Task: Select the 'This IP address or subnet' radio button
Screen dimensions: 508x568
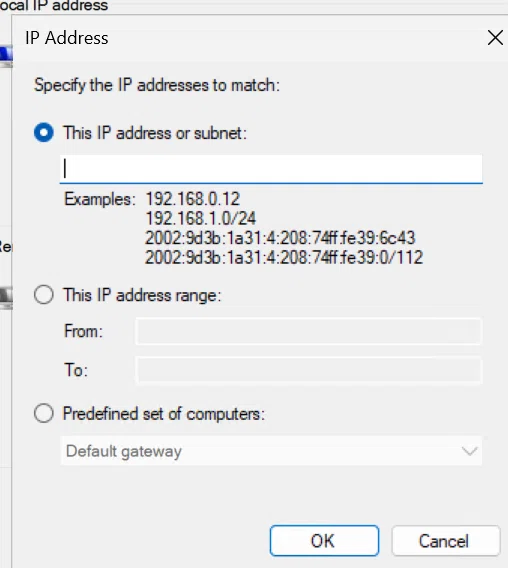Action: [x=44, y=133]
